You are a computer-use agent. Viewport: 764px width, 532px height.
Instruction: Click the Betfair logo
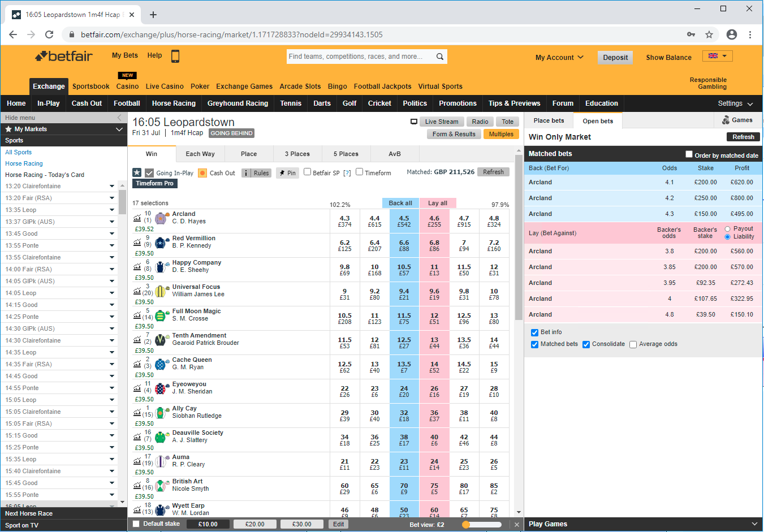point(63,56)
